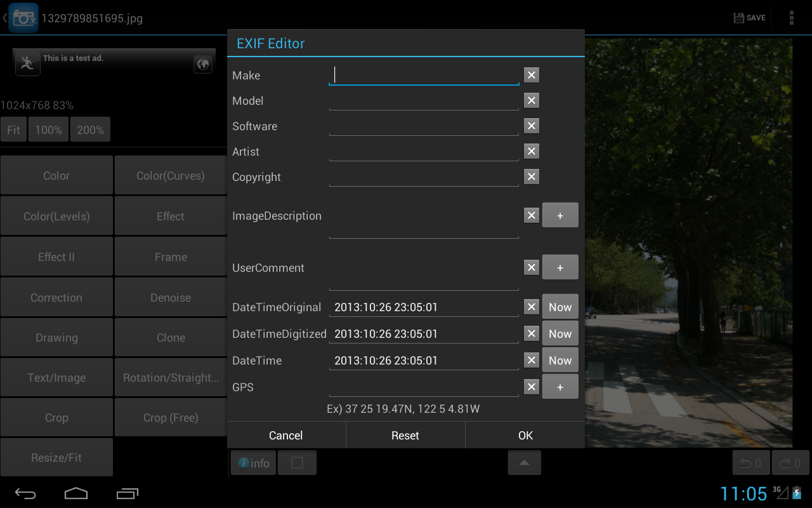Tap the globe icon in the test ad
Viewport: 812px width, 508px height.
pos(203,64)
